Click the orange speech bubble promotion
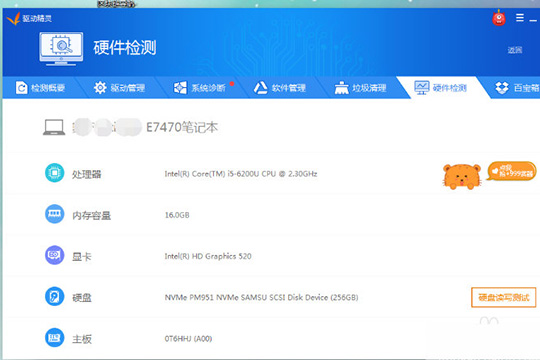This screenshot has width=540, height=360. pos(512,171)
